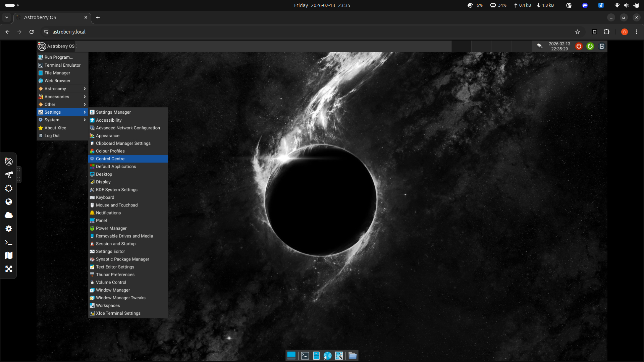Expand the System submenu
The image size is (644, 362).
click(62, 120)
